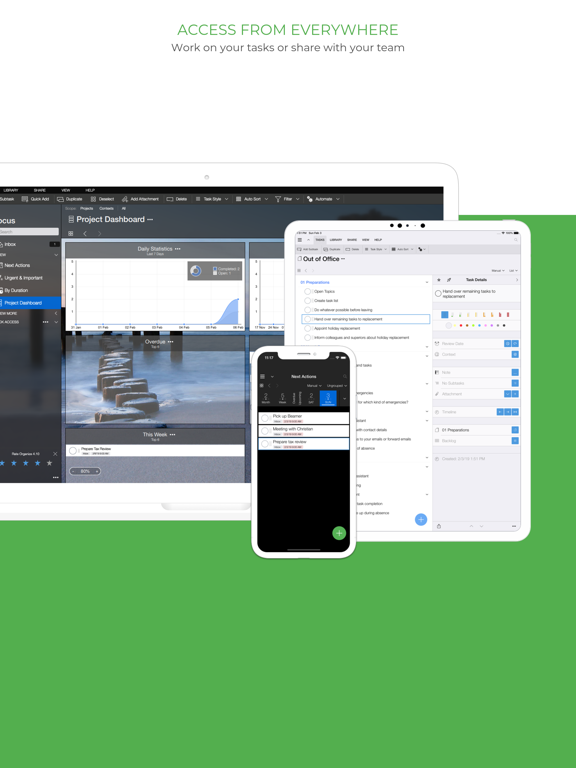Click Deselect in the laptop toolbar
The width and height of the screenshot is (576, 768).
[x=102, y=199]
